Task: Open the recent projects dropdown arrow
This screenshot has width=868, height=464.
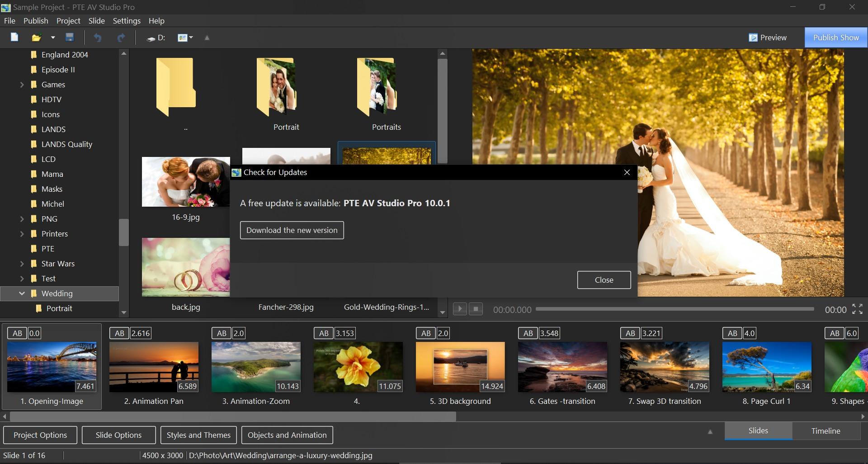Action: pos(52,38)
